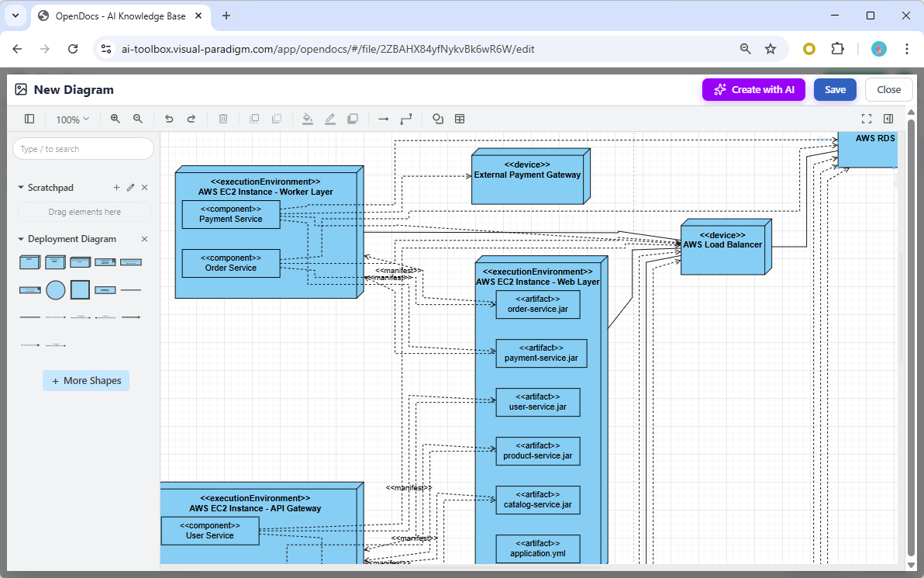Add a new scratchpad with the plus icon
The image size is (924, 578).
(116, 187)
